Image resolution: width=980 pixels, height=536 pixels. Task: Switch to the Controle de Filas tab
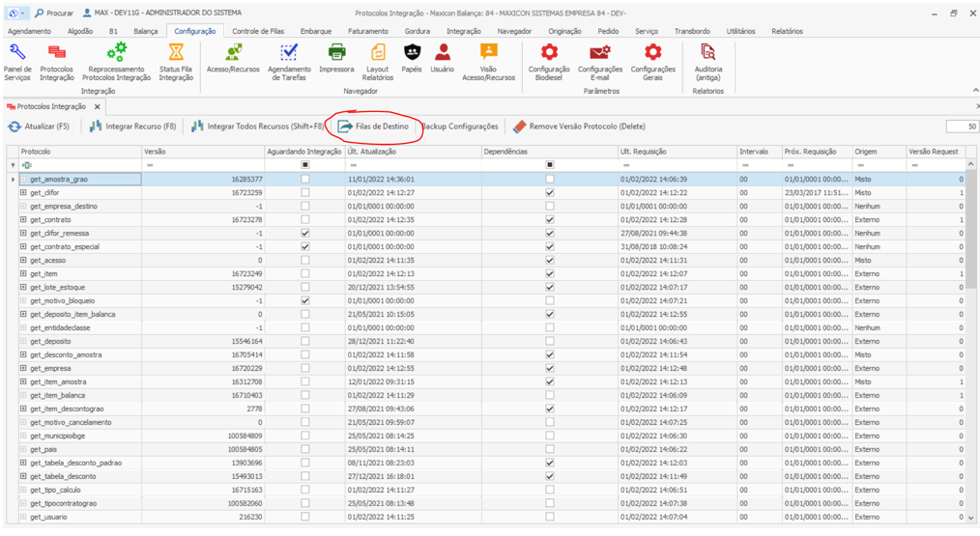coord(258,31)
